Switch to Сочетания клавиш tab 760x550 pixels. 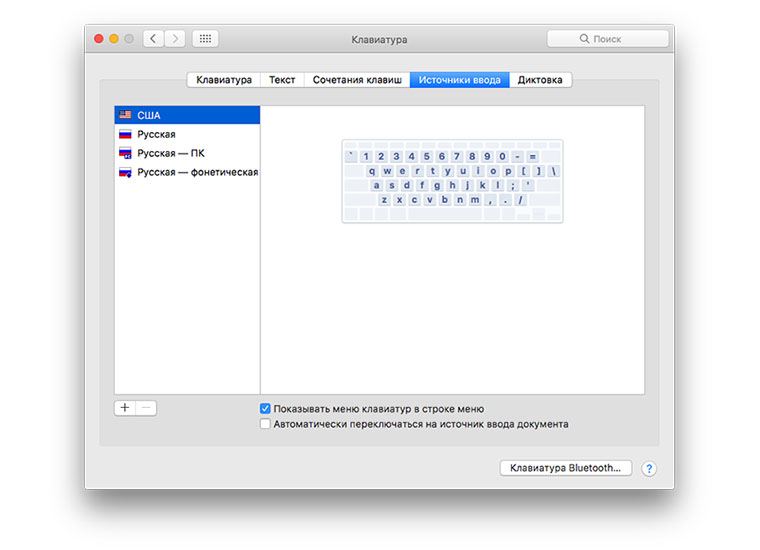point(357,80)
